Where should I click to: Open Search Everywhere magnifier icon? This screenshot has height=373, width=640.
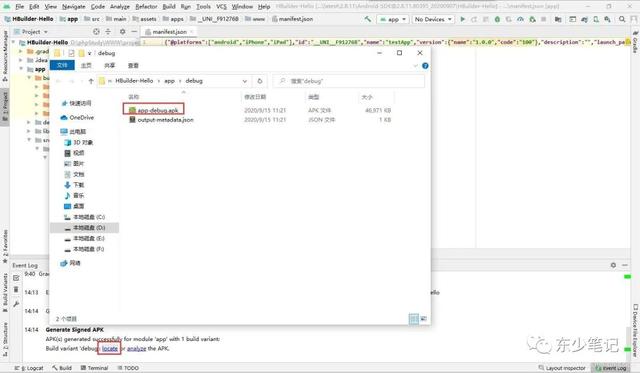622,19
